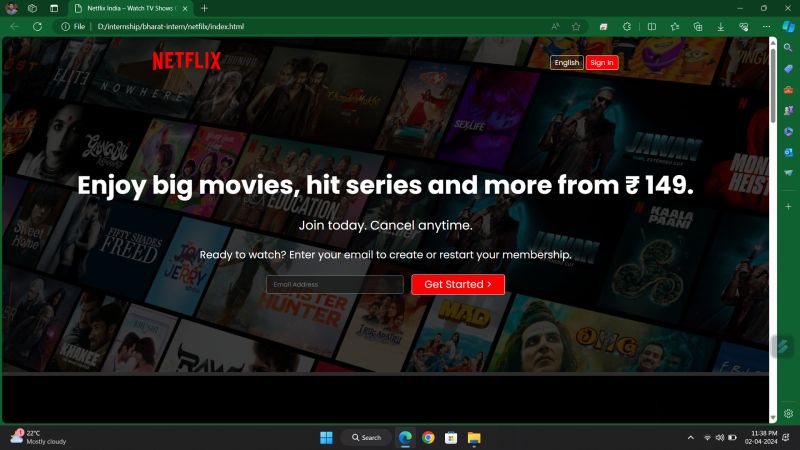Show hidden system tray icons
This screenshot has width=800, height=450.
coord(691,438)
